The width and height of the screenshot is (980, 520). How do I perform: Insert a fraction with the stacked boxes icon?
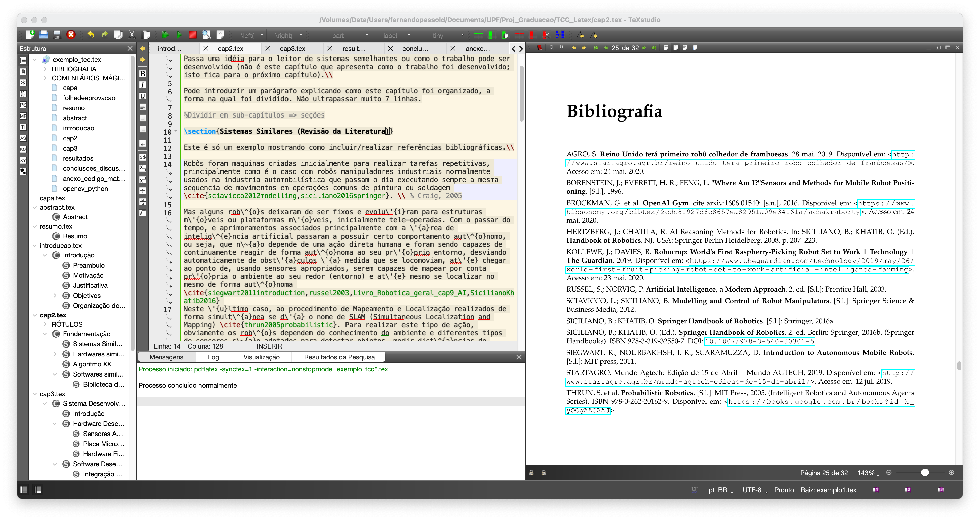(143, 201)
